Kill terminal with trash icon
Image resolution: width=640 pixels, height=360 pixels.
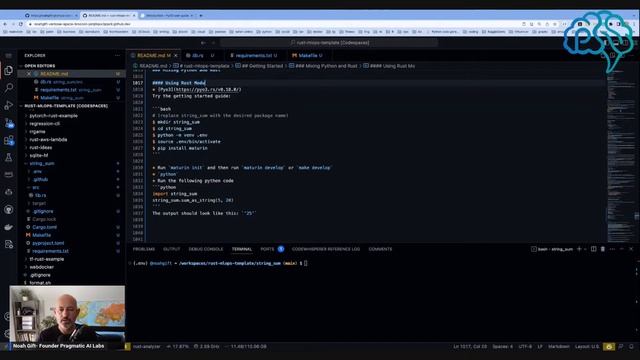pos(603,249)
